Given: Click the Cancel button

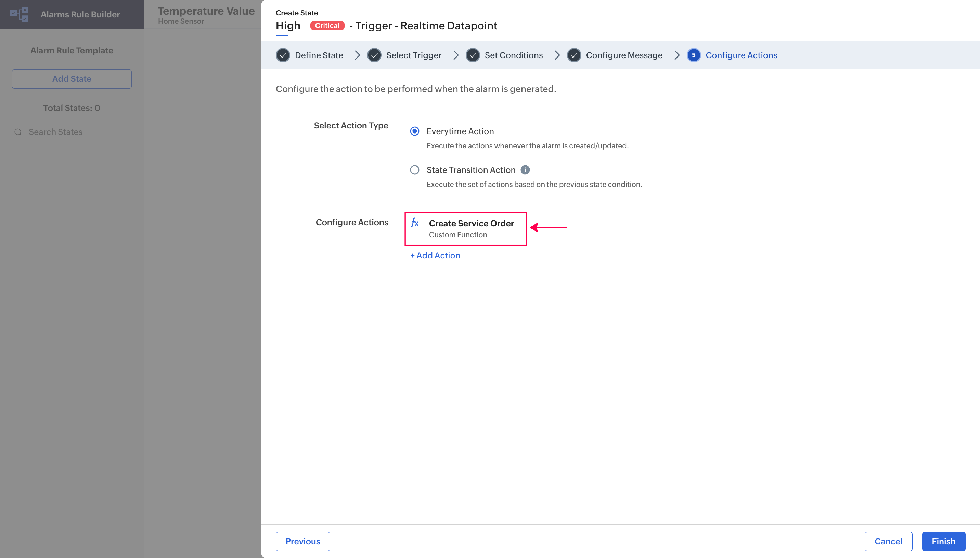Looking at the screenshot, I should pos(888,541).
